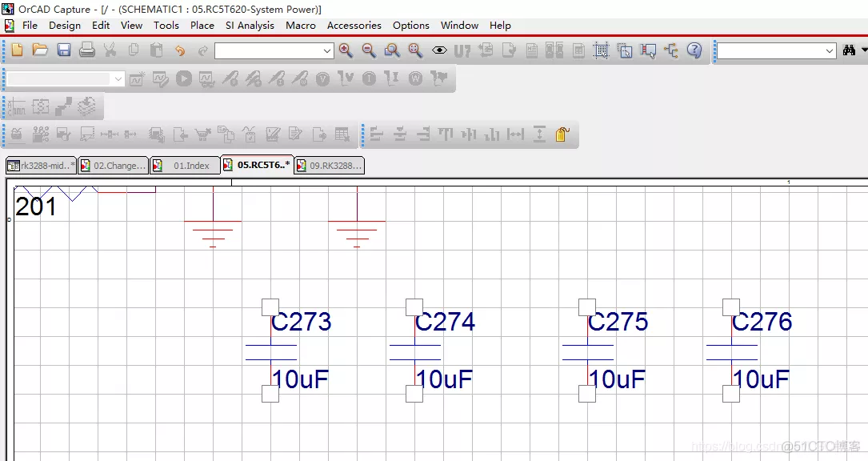Switch to the 09.RK3288 tab
The width and height of the screenshot is (868, 461).
(x=330, y=166)
